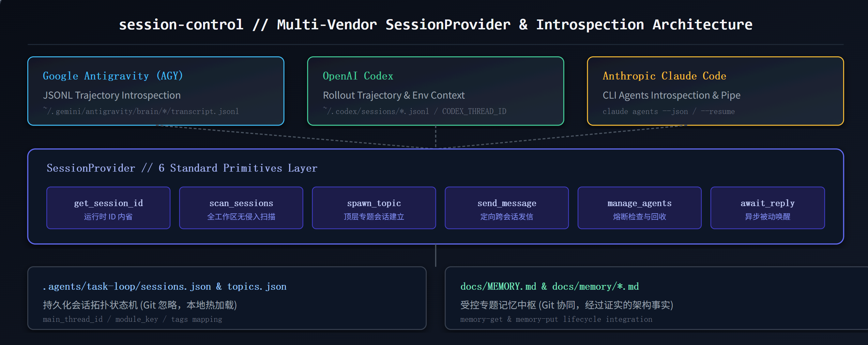Click the "await_reply" primitive name
This screenshot has height=345, width=868.
767,203
